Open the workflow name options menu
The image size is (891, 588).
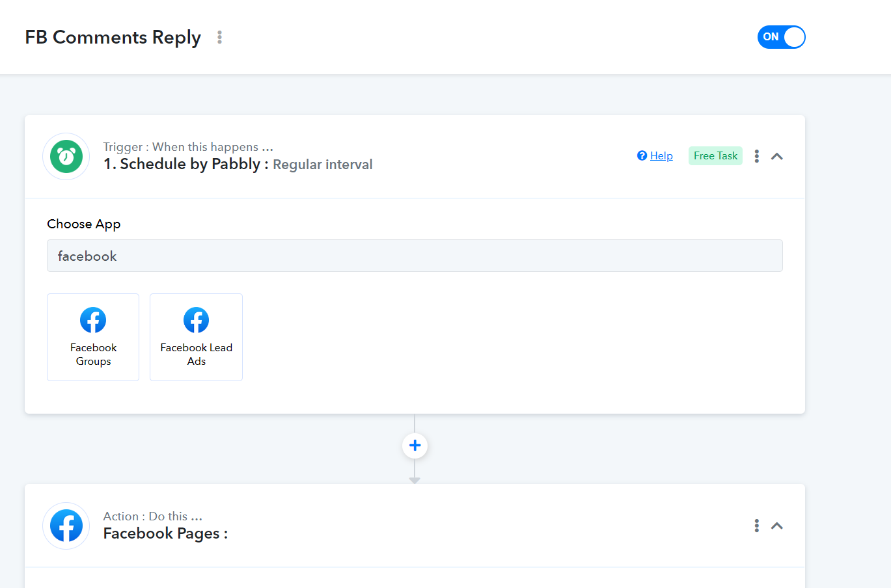pos(220,37)
